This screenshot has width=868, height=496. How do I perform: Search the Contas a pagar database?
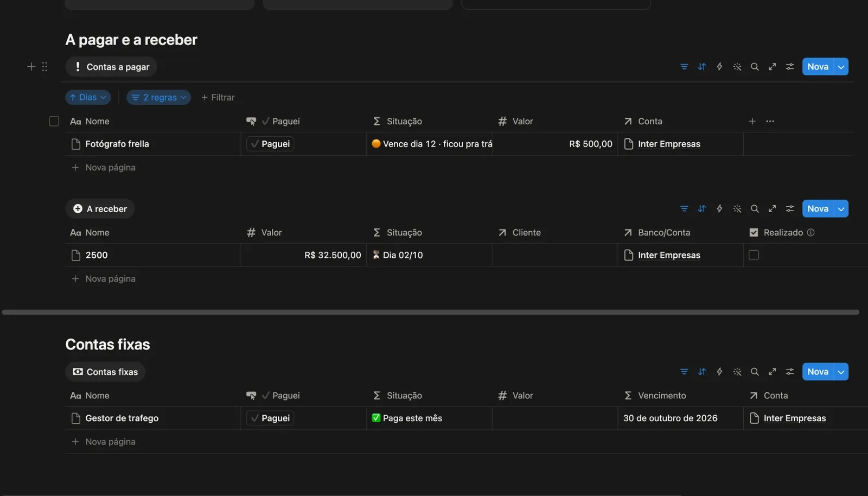click(755, 67)
